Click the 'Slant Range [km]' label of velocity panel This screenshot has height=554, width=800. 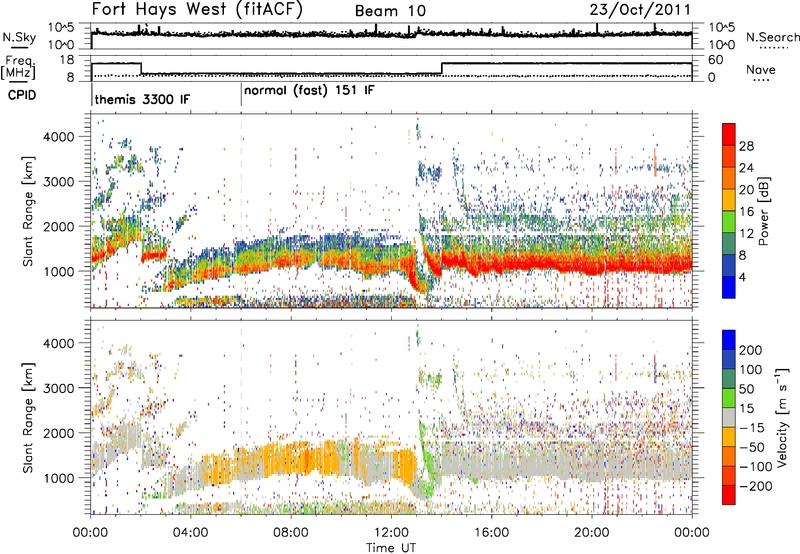28,418
